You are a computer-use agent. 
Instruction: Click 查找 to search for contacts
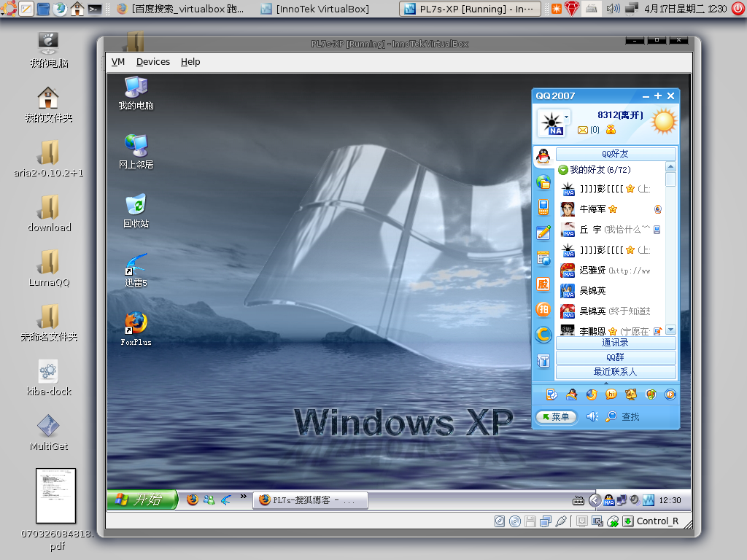(x=630, y=417)
